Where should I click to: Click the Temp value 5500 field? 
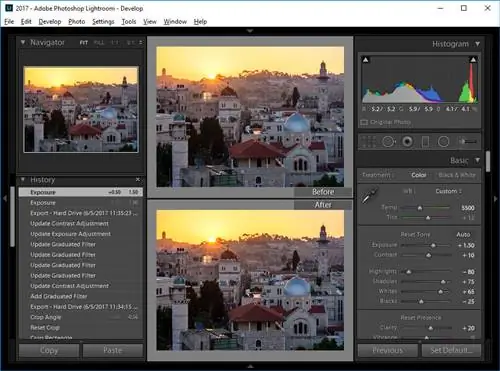click(x=468, y=208)
